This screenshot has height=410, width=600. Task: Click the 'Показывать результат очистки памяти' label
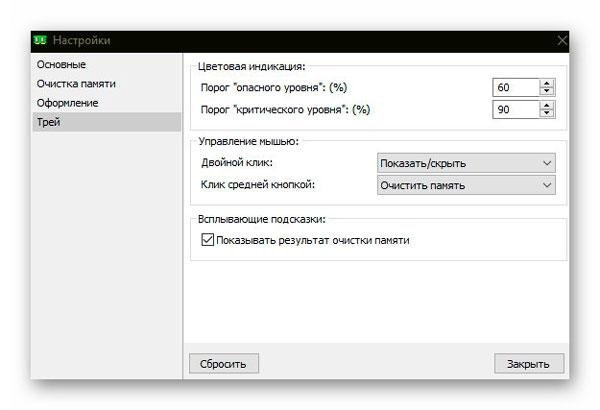click(313, 240)
